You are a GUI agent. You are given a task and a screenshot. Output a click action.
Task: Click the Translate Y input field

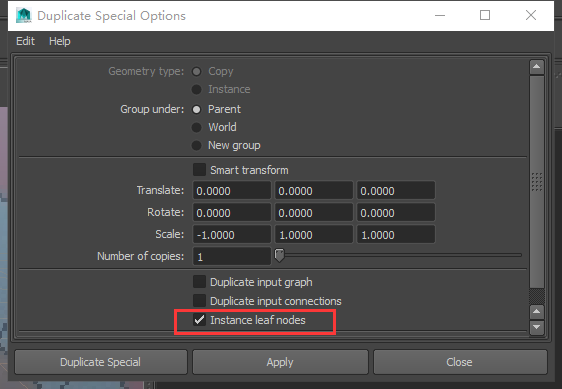tap(314, 190)
